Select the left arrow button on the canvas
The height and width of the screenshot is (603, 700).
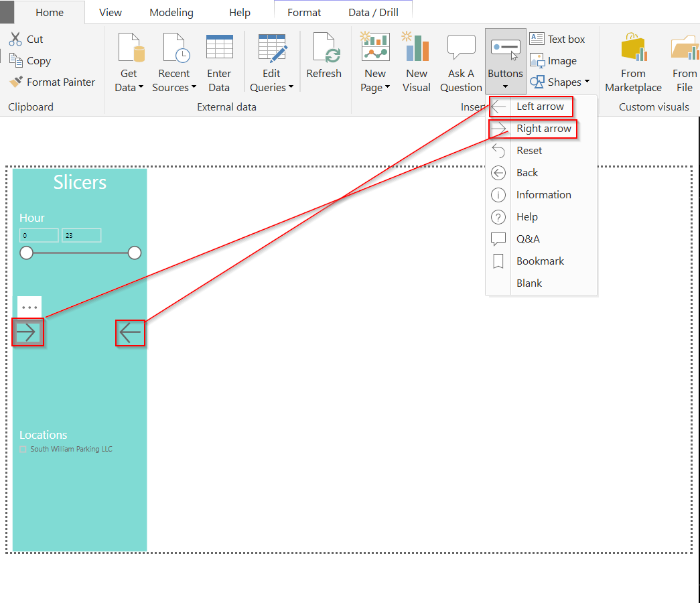coord(130,332)
